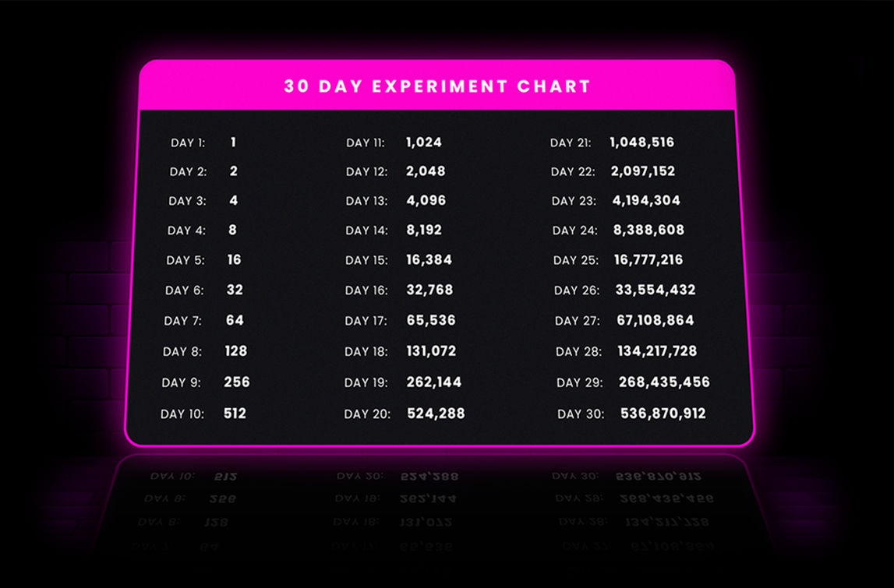Select the Day 13 label
The height and width of the screenshot is (588, 894).
point(366,201)
